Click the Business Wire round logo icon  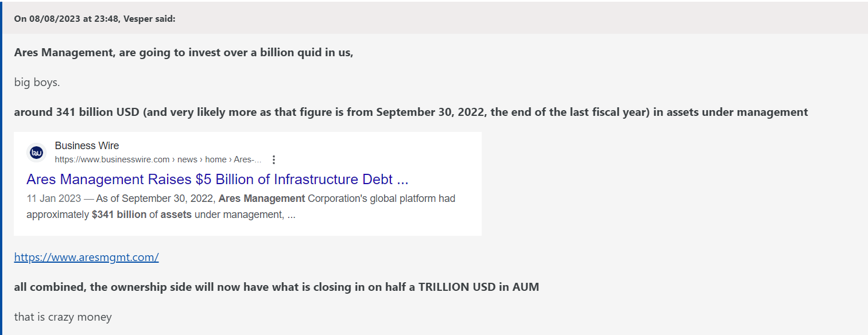tap(37, 153)
